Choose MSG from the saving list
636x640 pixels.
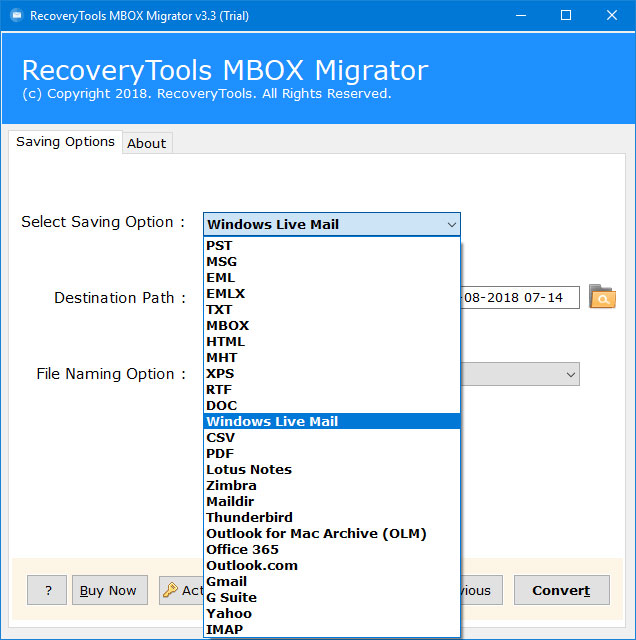332,262
